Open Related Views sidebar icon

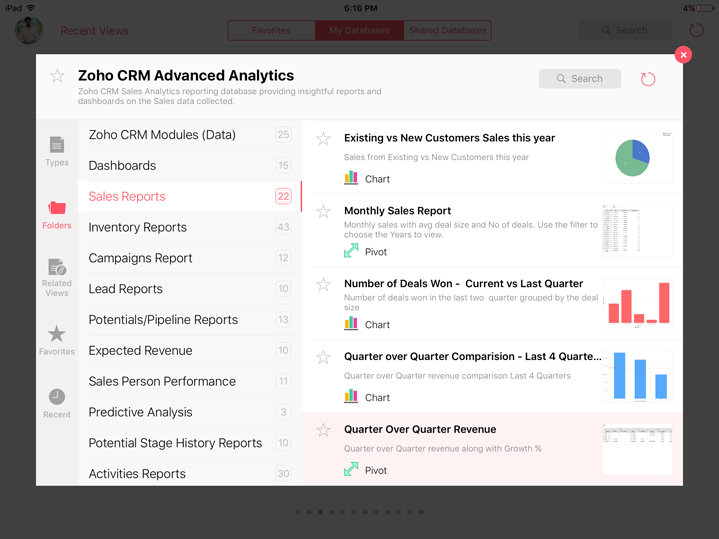point(57,278)
